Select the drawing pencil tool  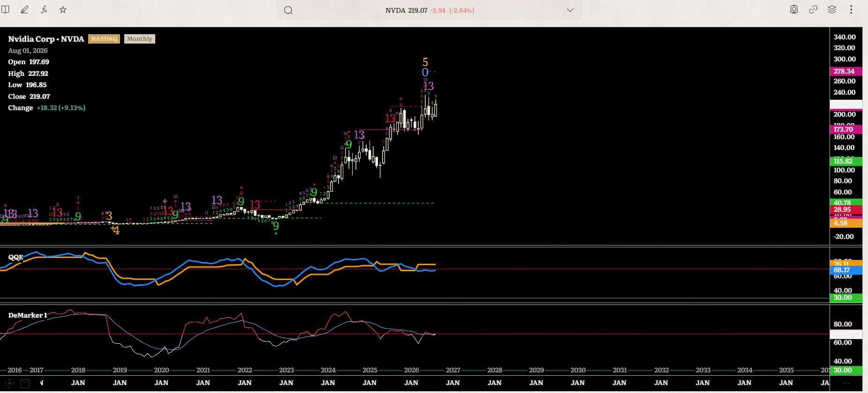pyautogui.click(x=24, y=9)
